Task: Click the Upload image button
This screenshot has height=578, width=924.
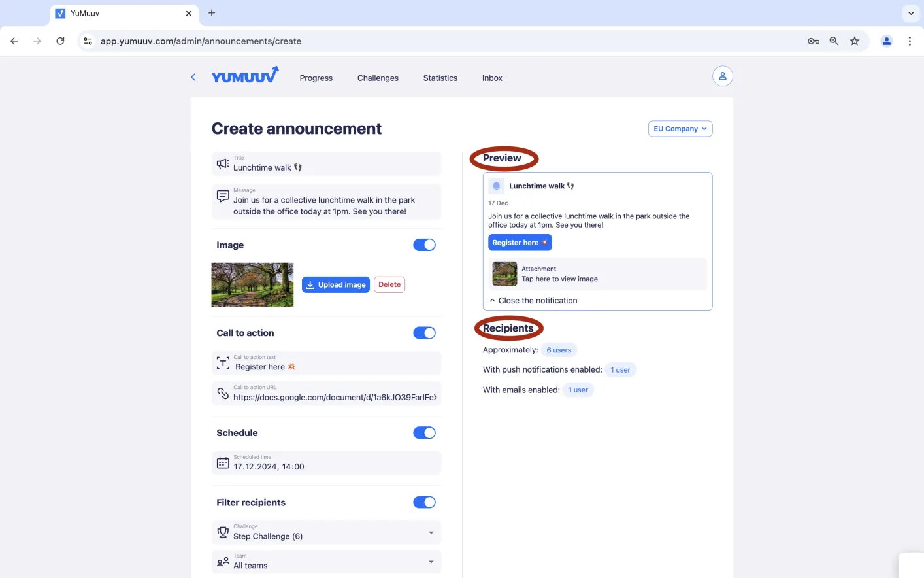Action: coord(336,284)
